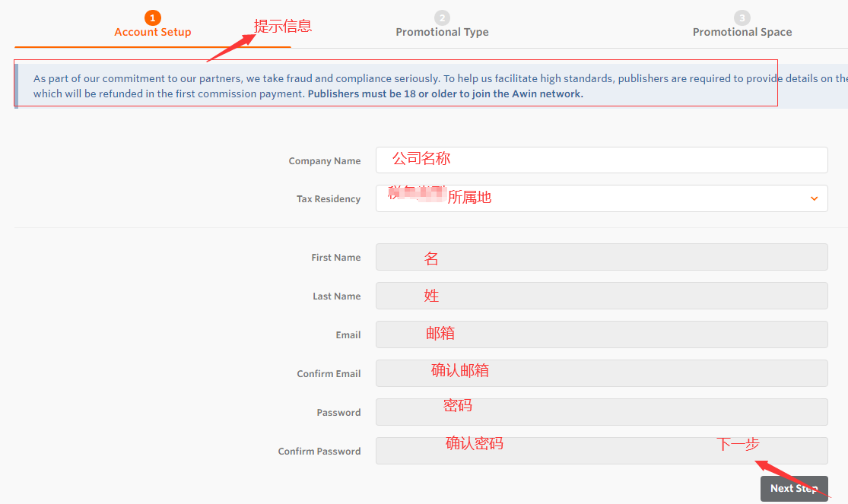Click the First Name field label
848x504 pixels.
click(x=336, y=258)
